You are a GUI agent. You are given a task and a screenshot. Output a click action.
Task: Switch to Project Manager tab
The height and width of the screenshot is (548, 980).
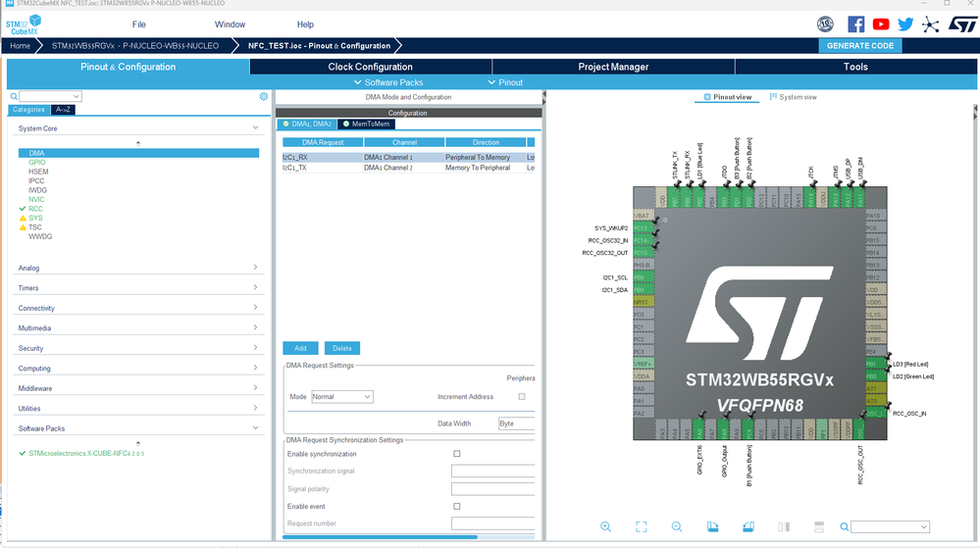click(x=613, y=67)
